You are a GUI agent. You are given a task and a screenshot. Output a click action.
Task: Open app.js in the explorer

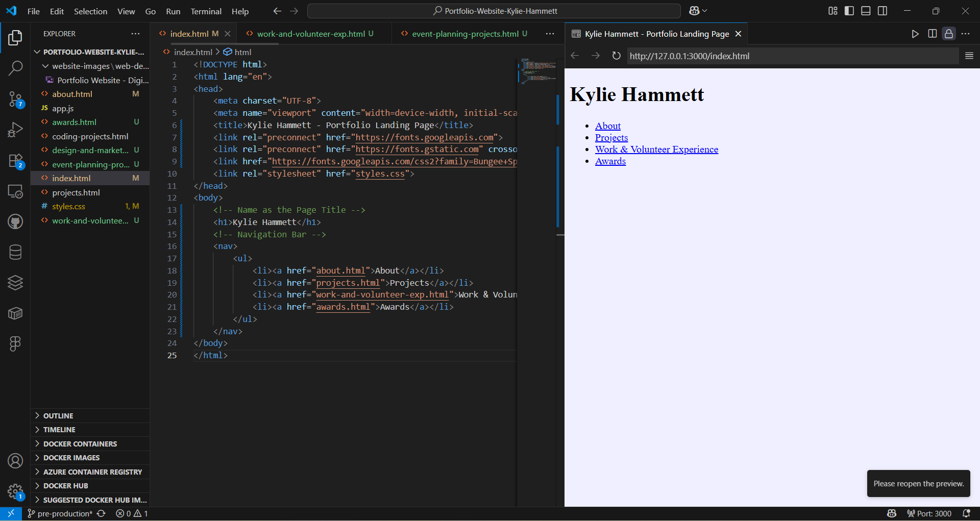[90, 108]
